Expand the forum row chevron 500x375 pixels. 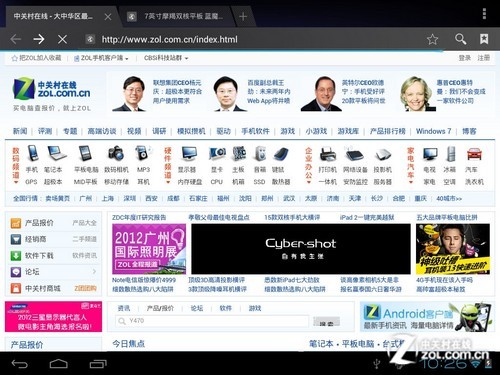tap(94, 272)
